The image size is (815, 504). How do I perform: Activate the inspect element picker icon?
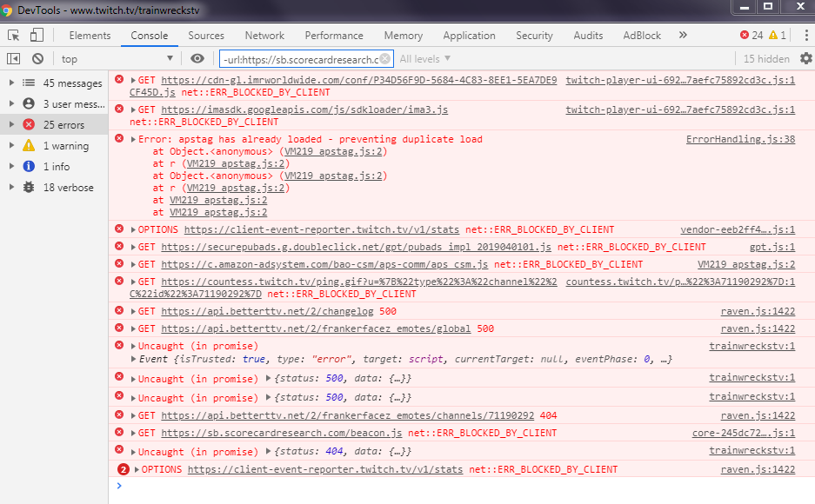[x=14, y=36]
